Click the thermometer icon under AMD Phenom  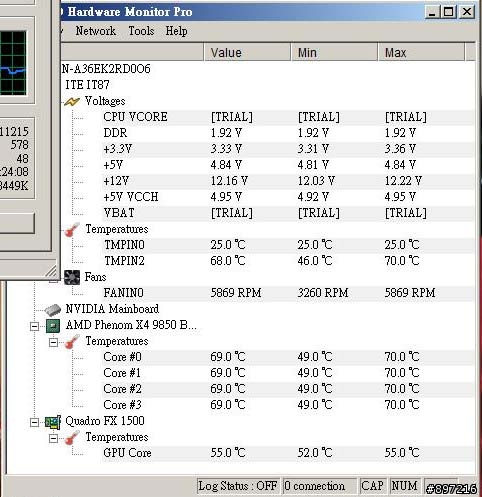click(x=72, y=341)
